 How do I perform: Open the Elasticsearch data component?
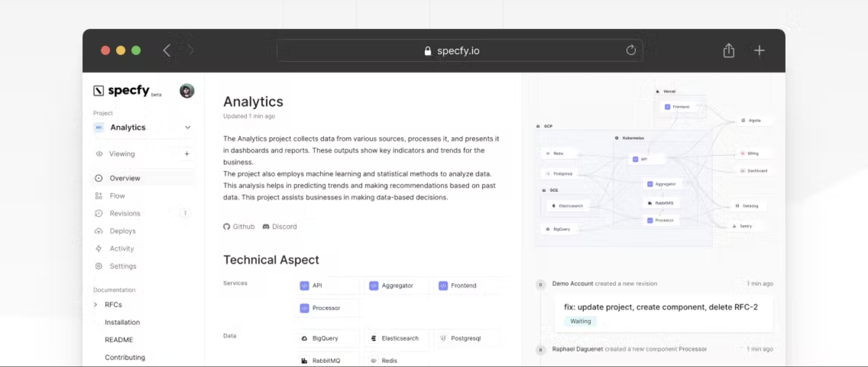click(x=397, y=338)
